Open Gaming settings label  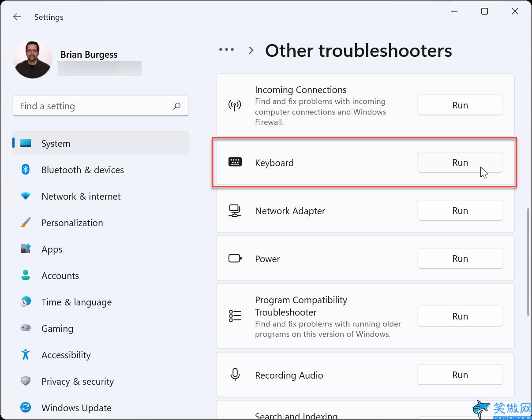point(57,329)
